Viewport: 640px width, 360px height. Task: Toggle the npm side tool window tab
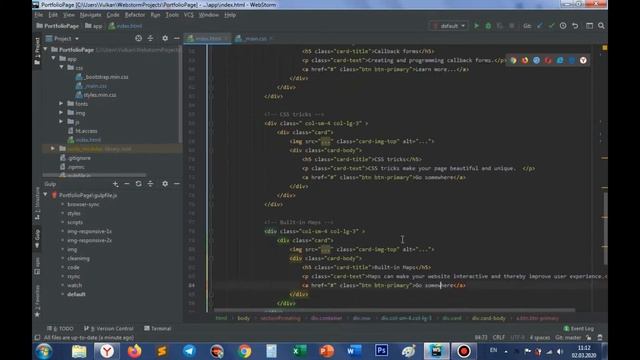pos(37,266)
